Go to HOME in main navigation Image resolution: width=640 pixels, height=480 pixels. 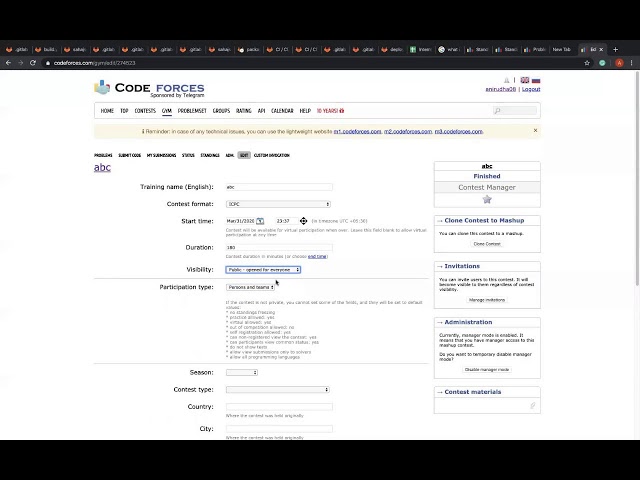point(107,111)
